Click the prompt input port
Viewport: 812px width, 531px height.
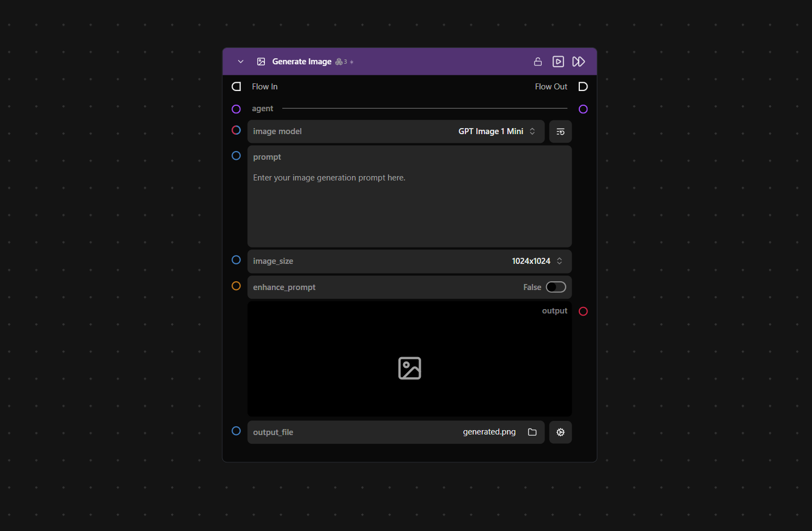tap(236, 156)
